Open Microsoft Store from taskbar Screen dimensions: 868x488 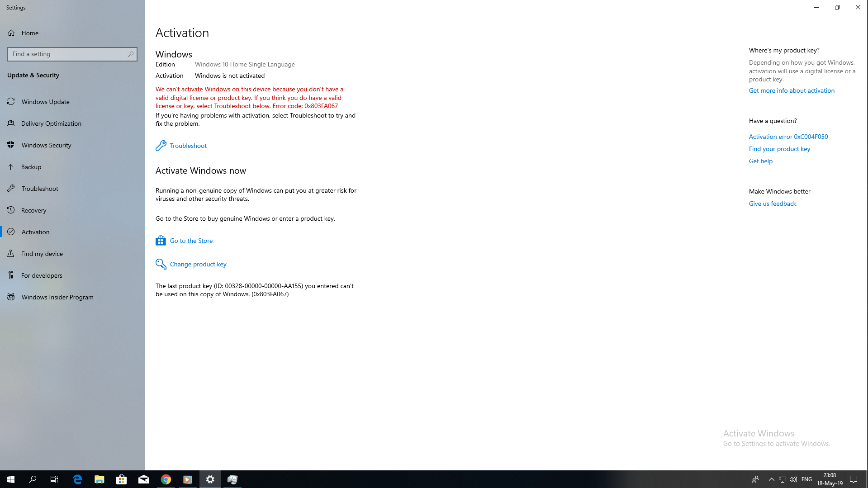(x=122, y=479)
